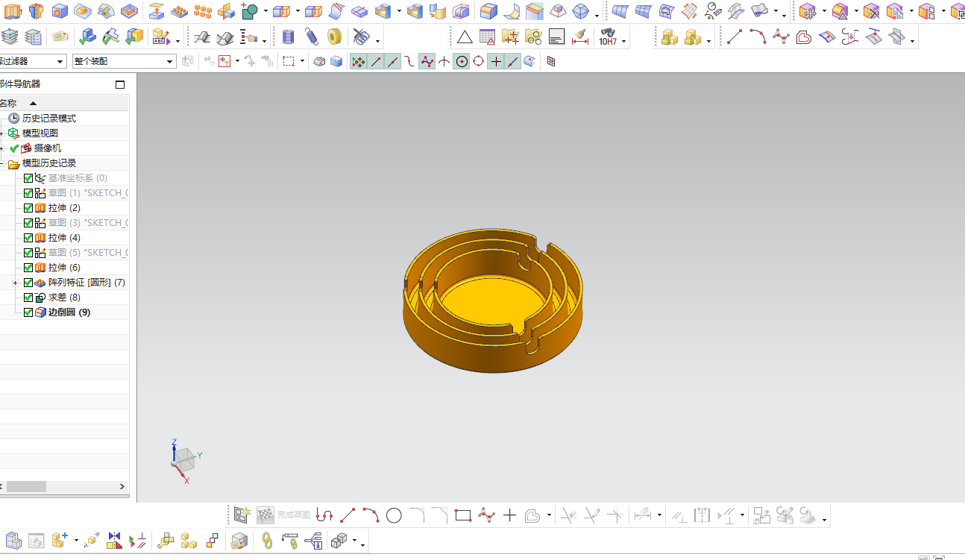The width and height of the screenshot is (965, 560).
Task: Click the rectangle selection marquee icon
Action: pos(289,61)
